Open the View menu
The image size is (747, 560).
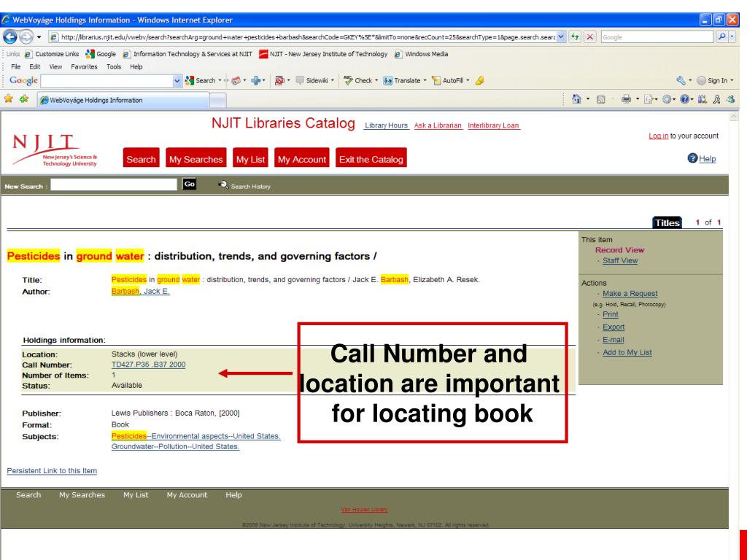coord(55,66)
